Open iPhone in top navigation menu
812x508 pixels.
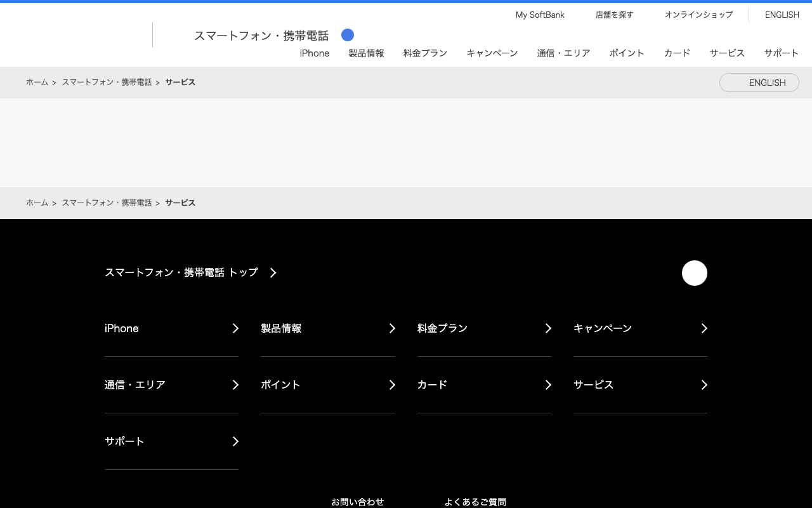tap(315, 53)
